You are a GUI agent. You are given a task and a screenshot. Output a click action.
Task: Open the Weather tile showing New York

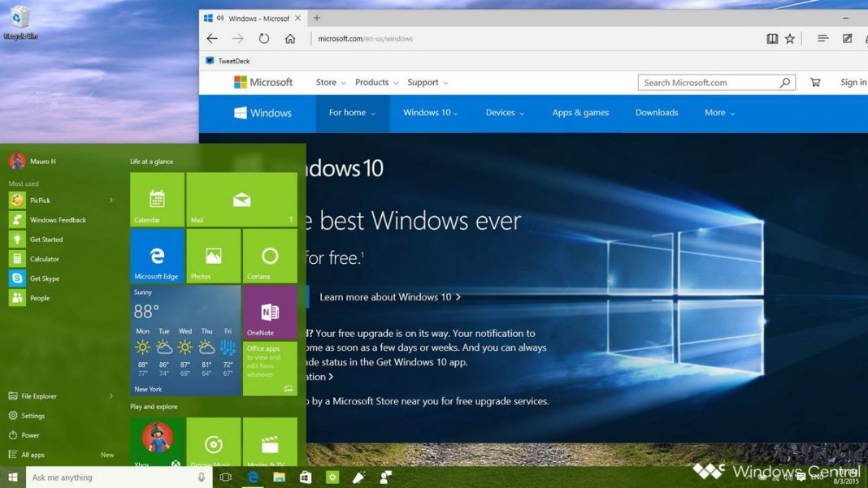tap(185, 340)
